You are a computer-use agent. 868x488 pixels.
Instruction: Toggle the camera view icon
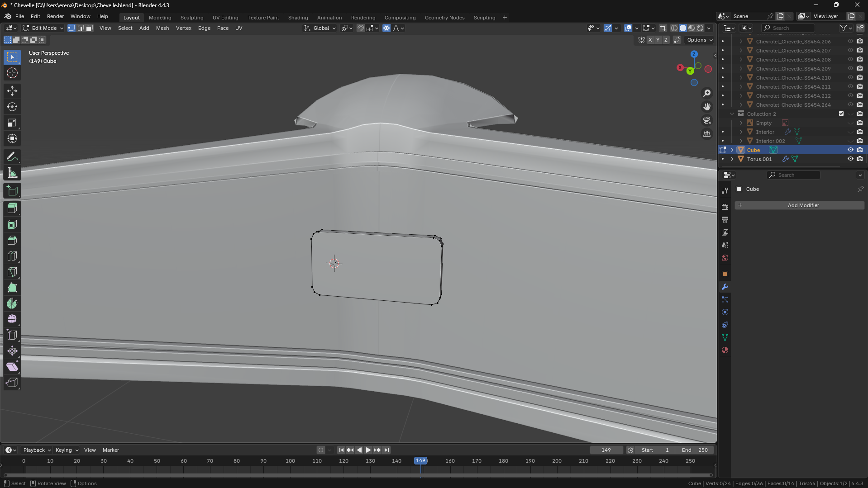707,120
